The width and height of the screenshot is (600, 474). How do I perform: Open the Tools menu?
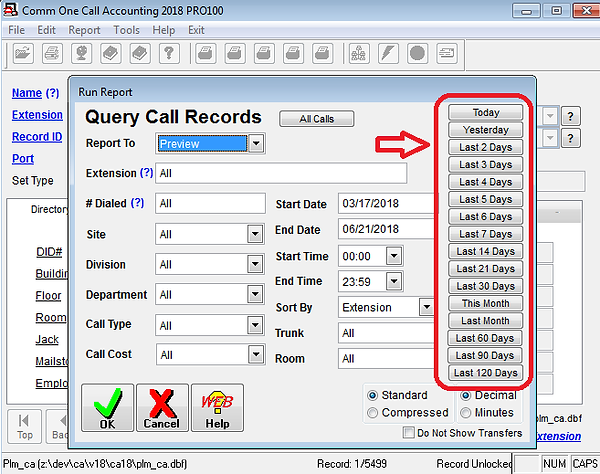tap(126, 30)
